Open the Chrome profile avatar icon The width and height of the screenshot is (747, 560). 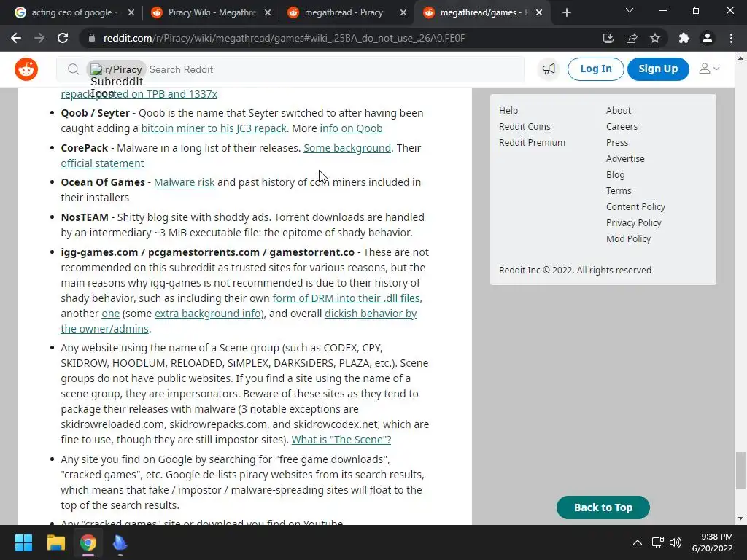tap(708, 38)
